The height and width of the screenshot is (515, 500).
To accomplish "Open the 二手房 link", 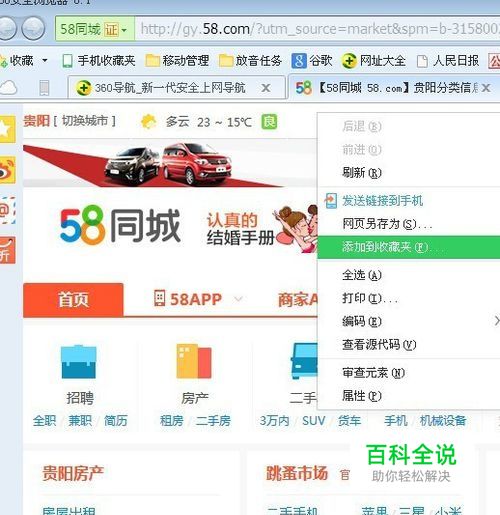I will pyautogui.click(x=213, y=421).
